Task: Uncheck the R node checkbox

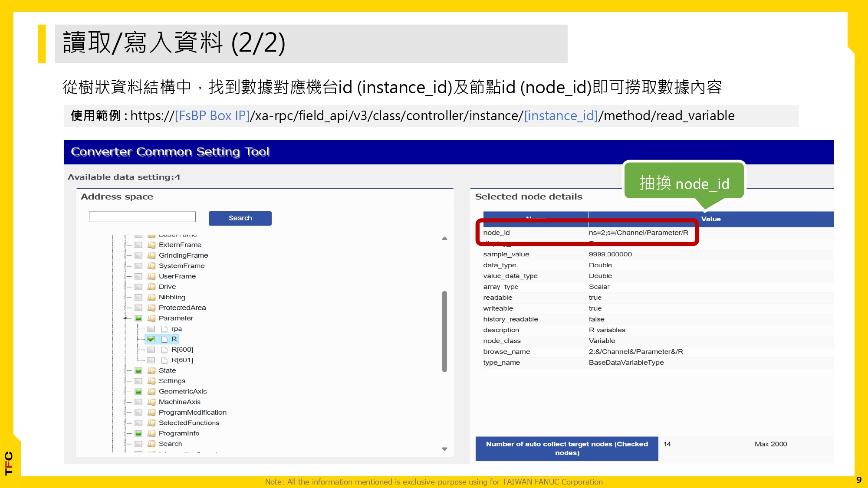Action: (x=151, y=339)
